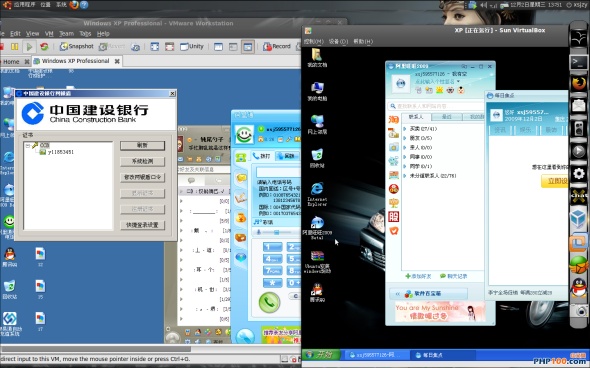
Task: Click the star key on the dial pad
Action: [x=272, y=283]
